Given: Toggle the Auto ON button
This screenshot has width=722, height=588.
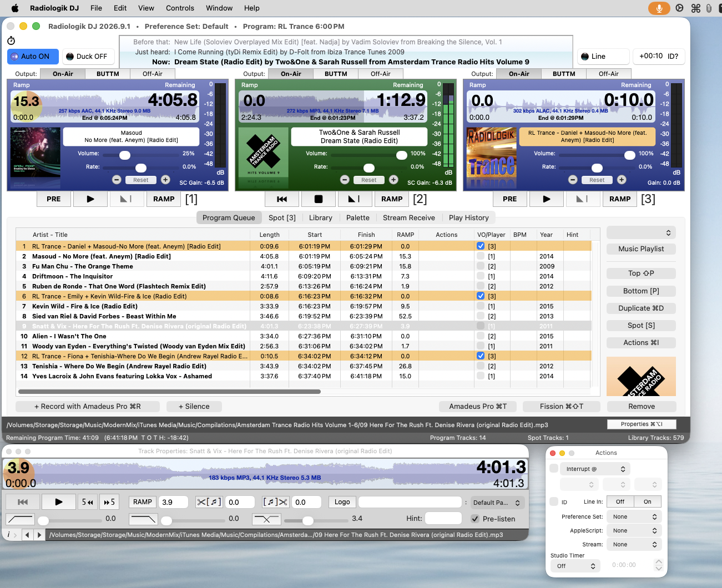Looking at the screenshot, I should coord(33,57).
